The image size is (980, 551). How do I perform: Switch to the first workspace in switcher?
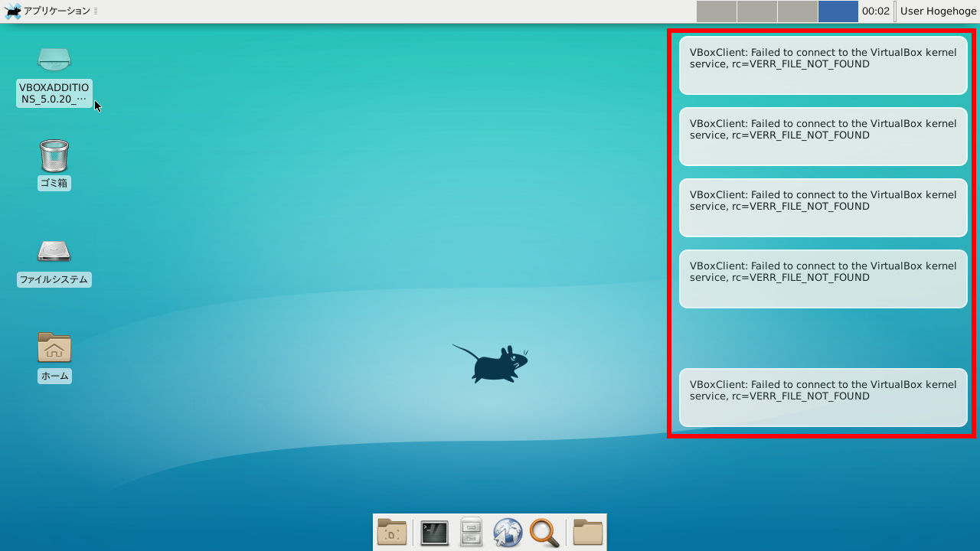pos(717,11)
